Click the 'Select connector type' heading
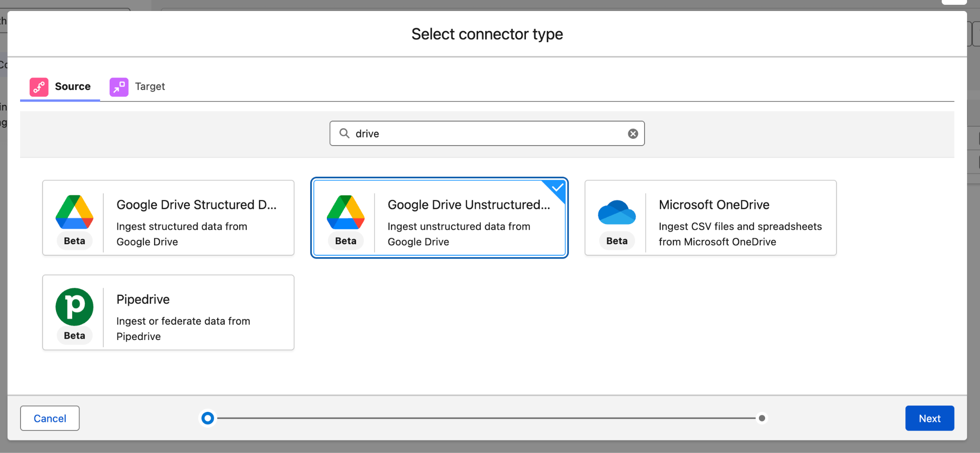The image size is (980, 453). pos(487,34)
